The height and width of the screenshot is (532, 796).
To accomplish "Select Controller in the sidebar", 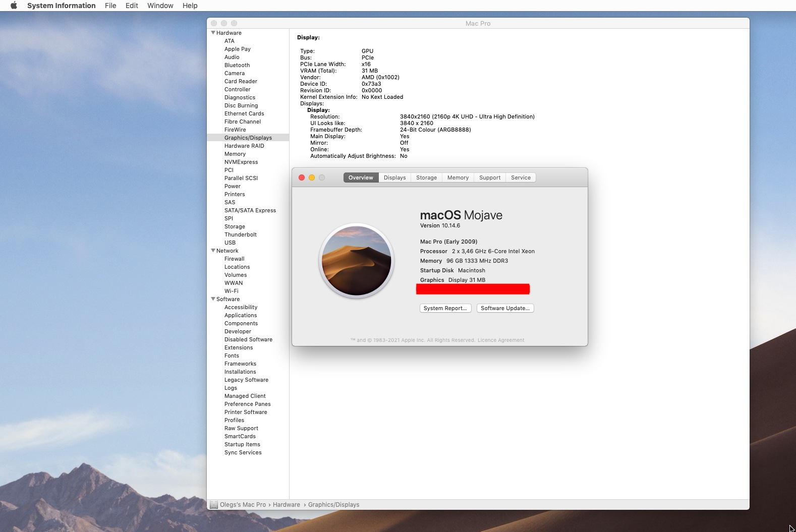I will click(x=238, y=89).
